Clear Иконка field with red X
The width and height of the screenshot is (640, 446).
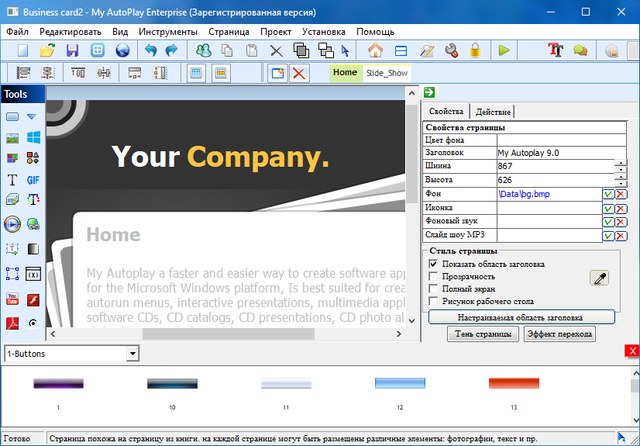pos(621,209)
